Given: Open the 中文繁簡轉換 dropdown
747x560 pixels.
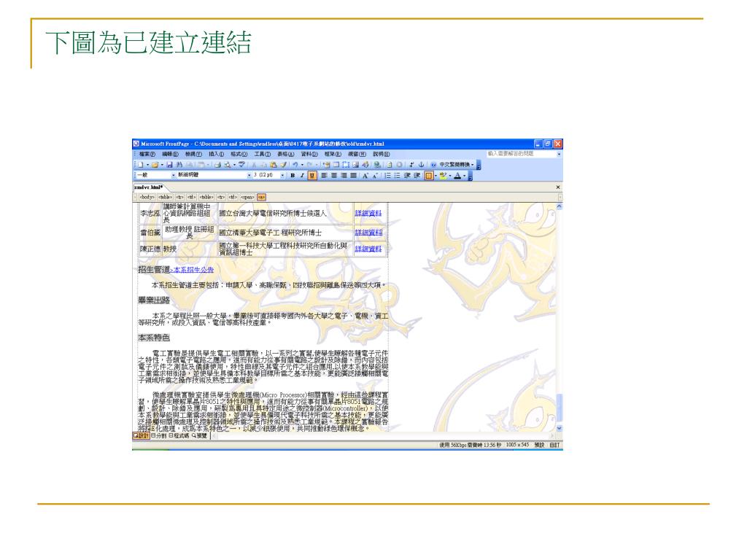Looking at the screenshot, I should click(x=457, y=164).
